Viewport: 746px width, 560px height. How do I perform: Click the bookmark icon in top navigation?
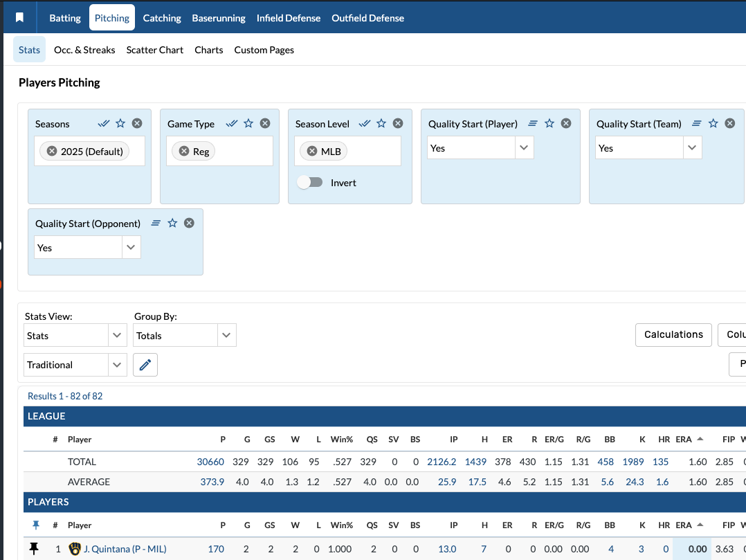[20, 18]
